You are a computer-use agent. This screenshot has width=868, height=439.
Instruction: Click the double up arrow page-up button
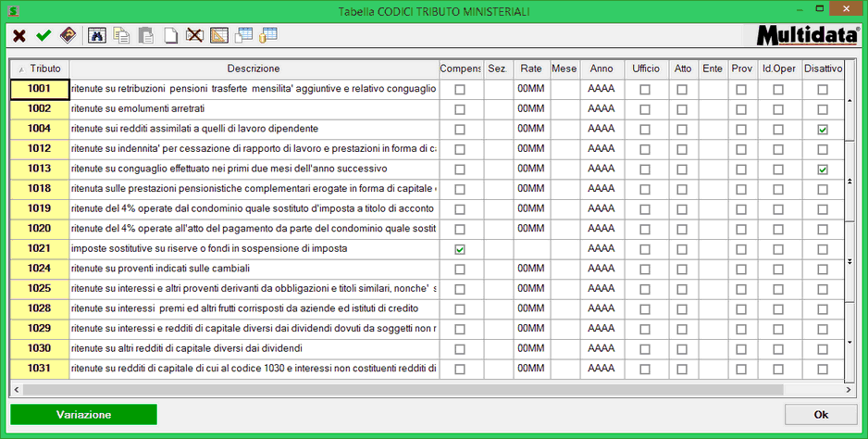(x=850, y=182)
